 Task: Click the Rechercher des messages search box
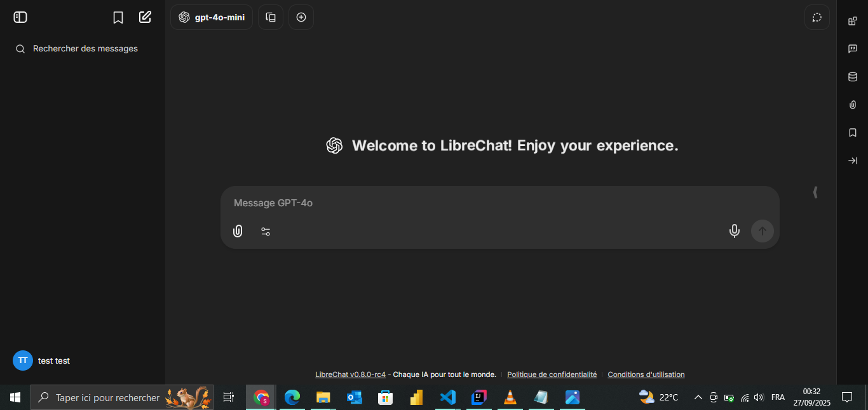85,49
